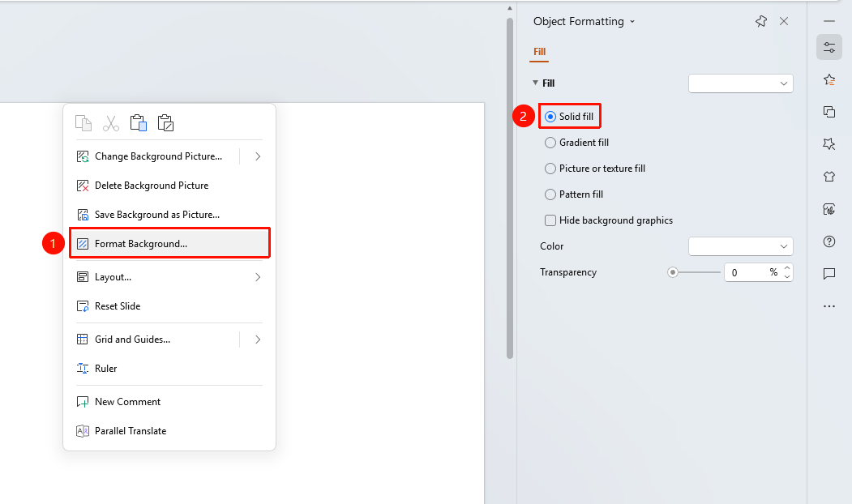
Task: Click the overlapping squares sidebar icon
Action: (x=829, y=112)
